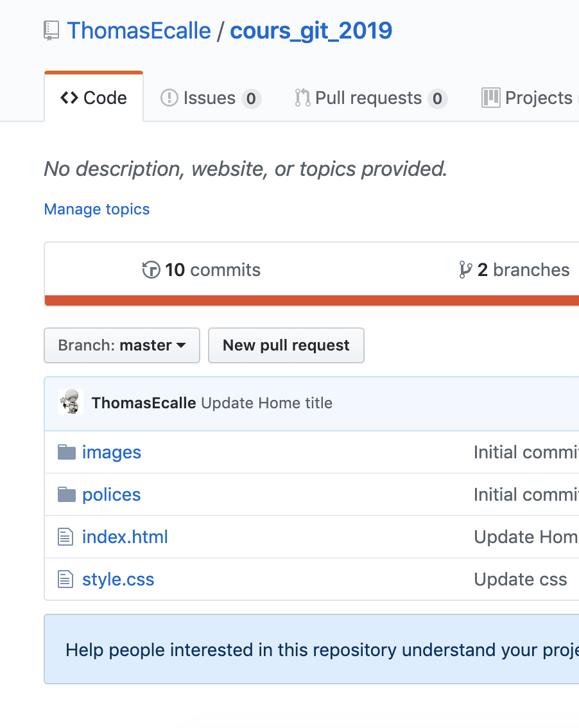Click the index.html file icon
Screen dimensions: 579x728
[65, 537]
